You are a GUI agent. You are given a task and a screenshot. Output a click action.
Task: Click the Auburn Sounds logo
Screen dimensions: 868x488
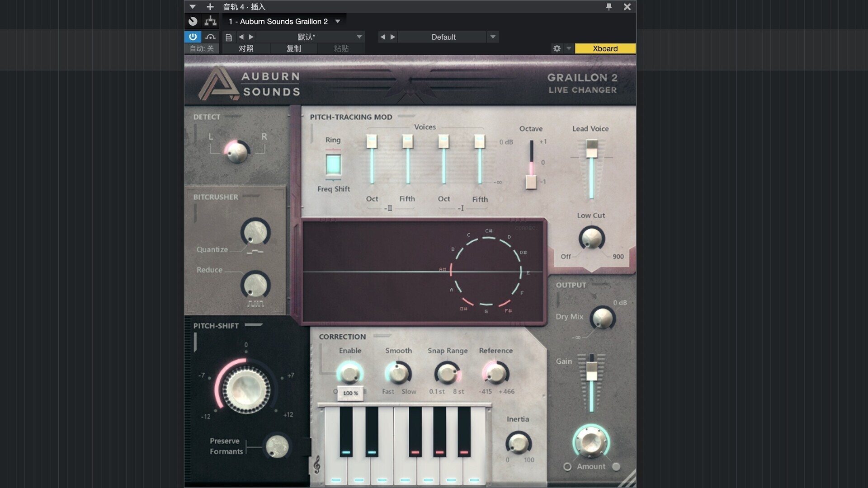point(249,84)
